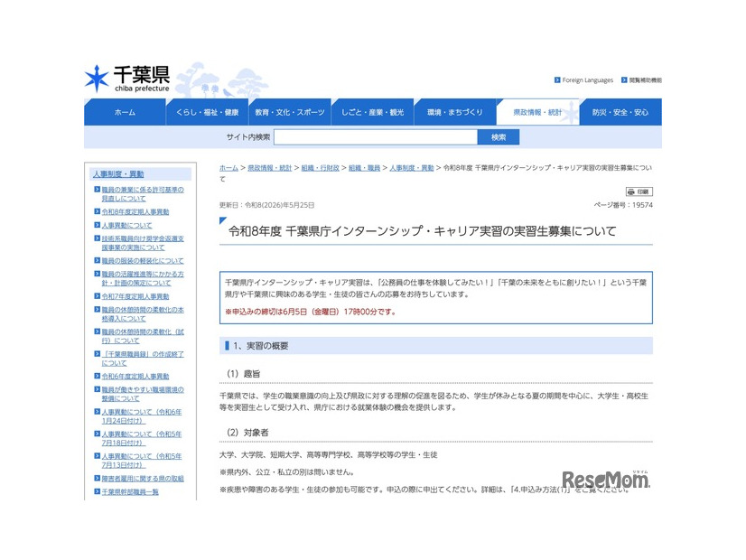Open sidebar link 人事異動について(令和5年7月13日付け)

coord(141,461)
